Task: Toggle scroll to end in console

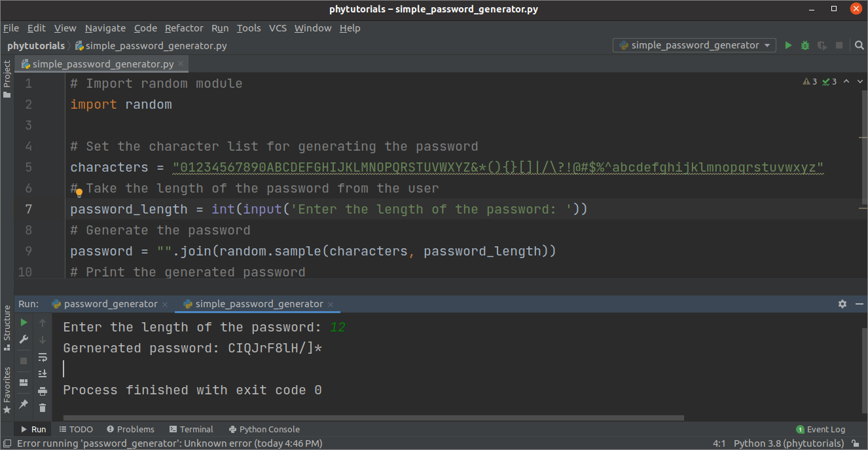Action: pos(43,373)
